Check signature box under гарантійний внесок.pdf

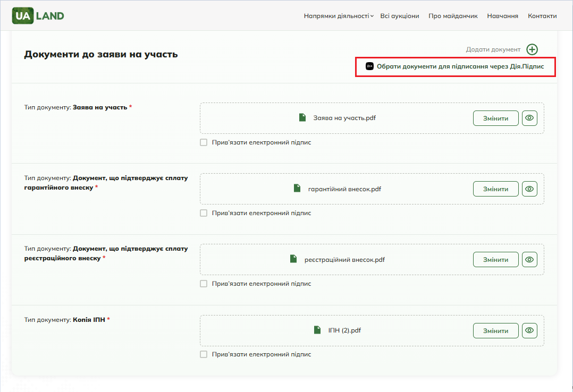pyautogui.click(x=204, y=213)
